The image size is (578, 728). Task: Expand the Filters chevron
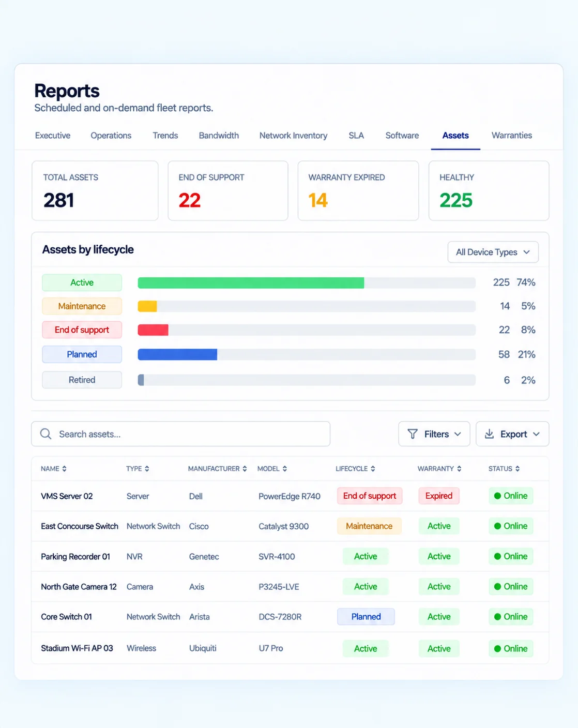(458, 434)
